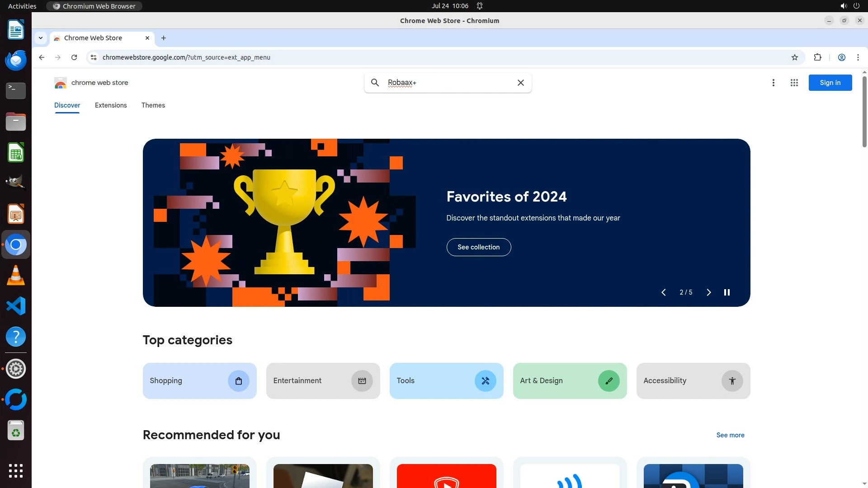This screenshot has height=488, width=868.
Task: Click the Sign in button
Action: click(830, 83)
